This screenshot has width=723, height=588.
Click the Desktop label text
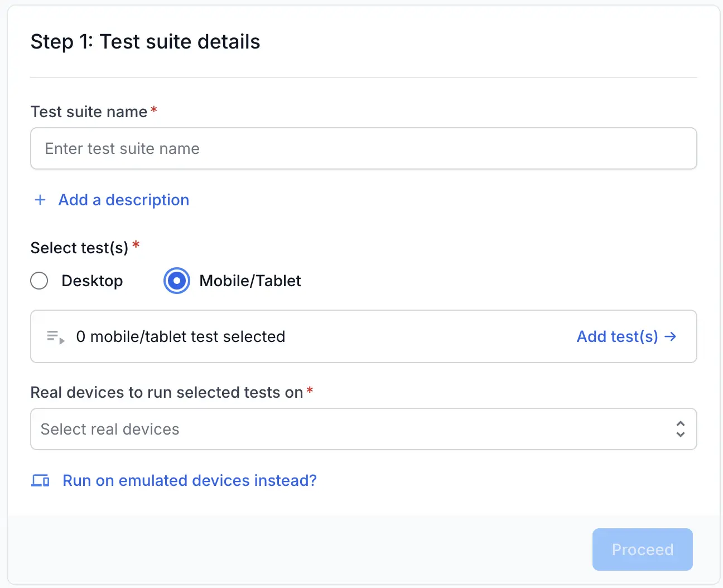tap(92, 281)
